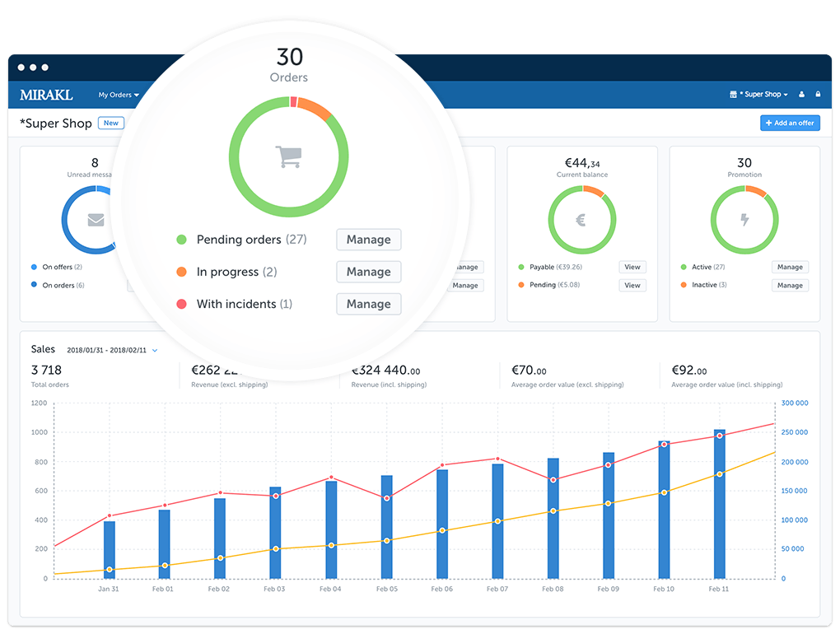Click the euro icon in Current balance chart
840x634 pixels.
[581, 220]
